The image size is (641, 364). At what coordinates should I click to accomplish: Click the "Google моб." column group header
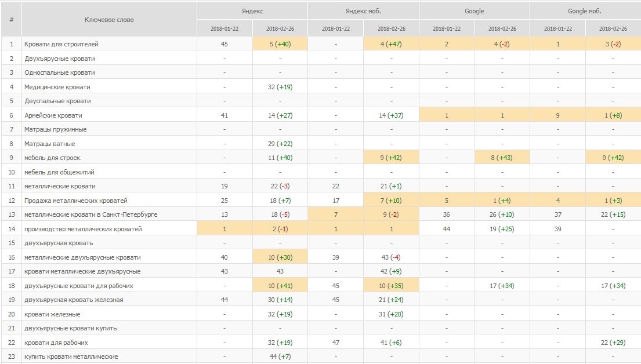(x=585, y=11)
